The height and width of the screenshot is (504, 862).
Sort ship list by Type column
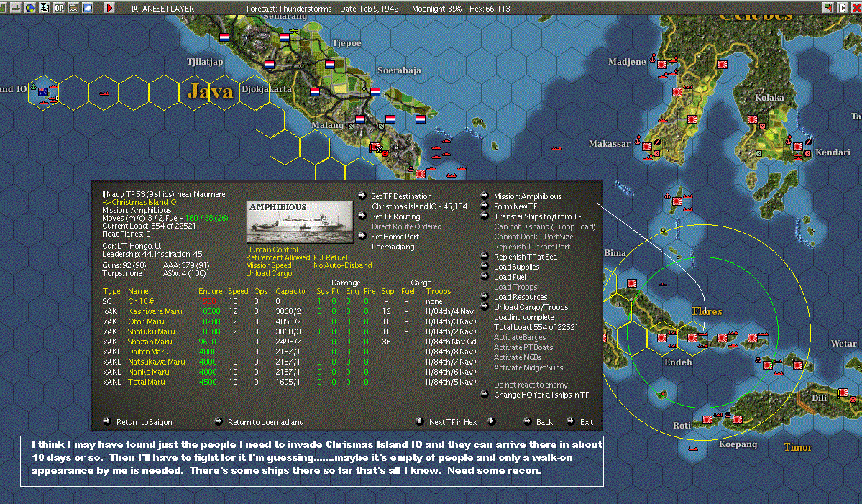(x=111, y=291)
